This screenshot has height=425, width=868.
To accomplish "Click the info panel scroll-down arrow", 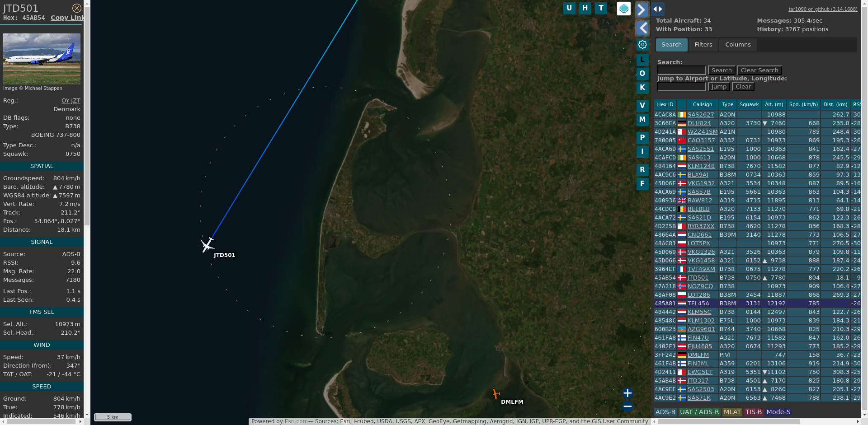I will coord(87,415).
